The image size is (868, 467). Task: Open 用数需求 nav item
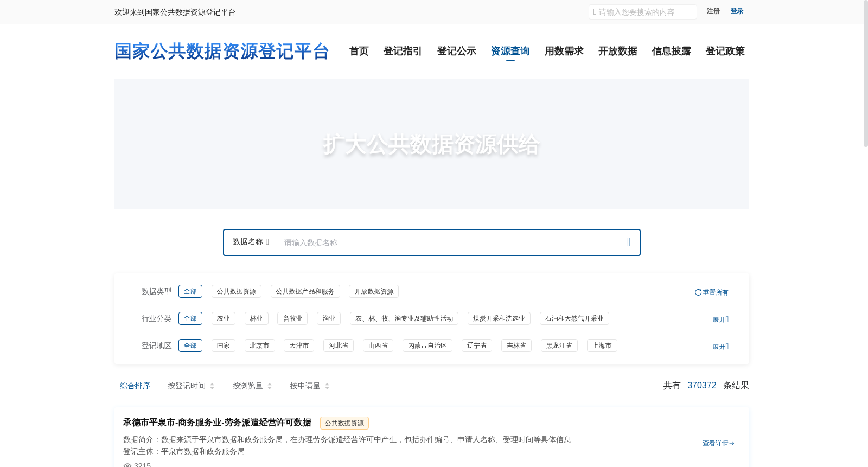point(564,51)
